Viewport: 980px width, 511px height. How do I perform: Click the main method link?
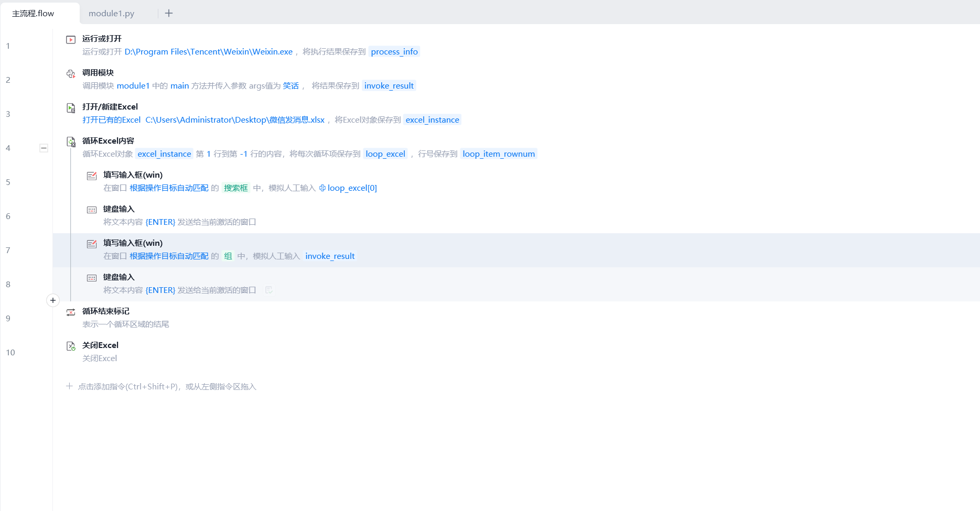[179, 85]
